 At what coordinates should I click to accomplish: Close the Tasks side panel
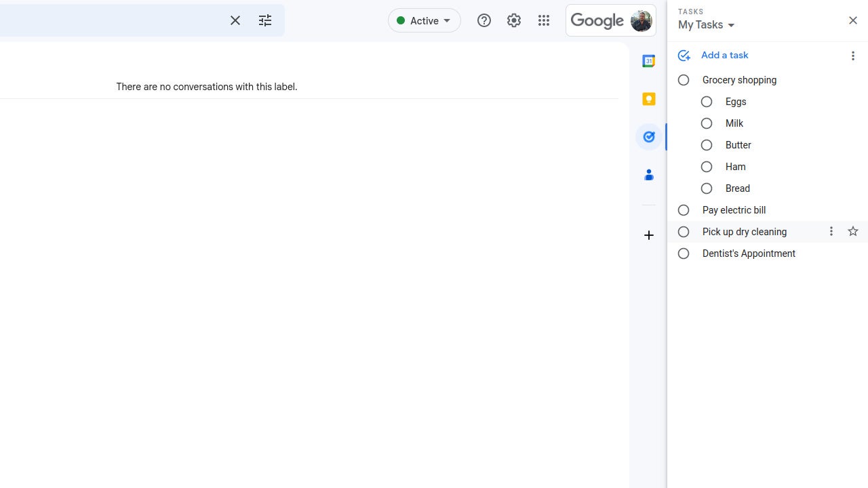click(x=853, y=20)
